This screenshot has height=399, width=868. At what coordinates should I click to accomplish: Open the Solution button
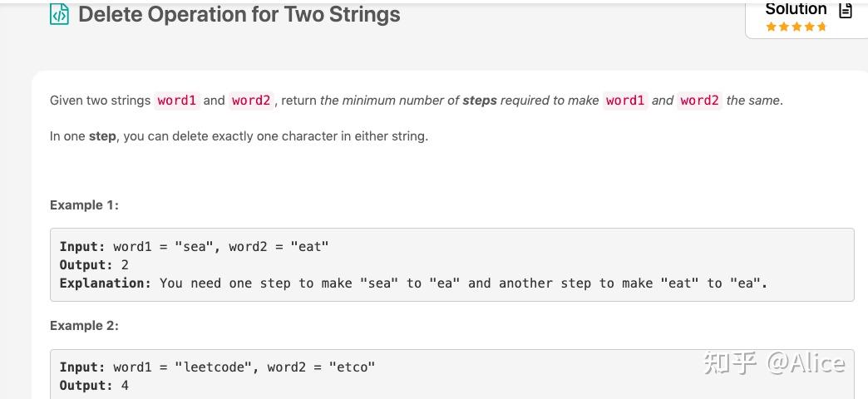click(807, 18)
